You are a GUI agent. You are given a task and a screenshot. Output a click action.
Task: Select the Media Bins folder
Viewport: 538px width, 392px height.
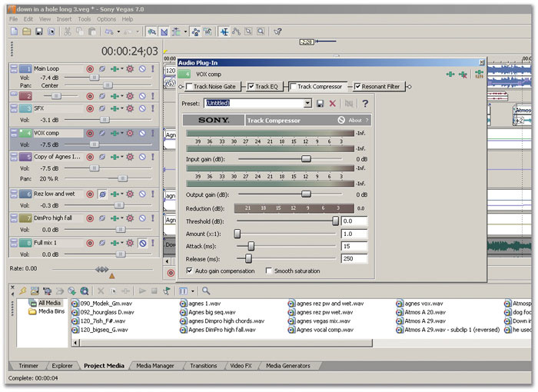click(x=51, y=311)
